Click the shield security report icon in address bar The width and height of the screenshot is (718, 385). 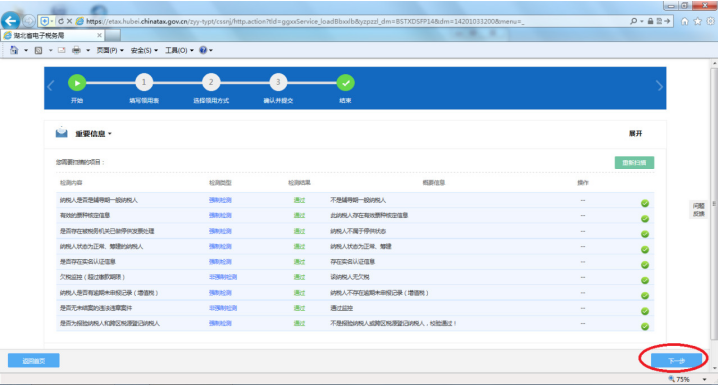pos(44,21)
